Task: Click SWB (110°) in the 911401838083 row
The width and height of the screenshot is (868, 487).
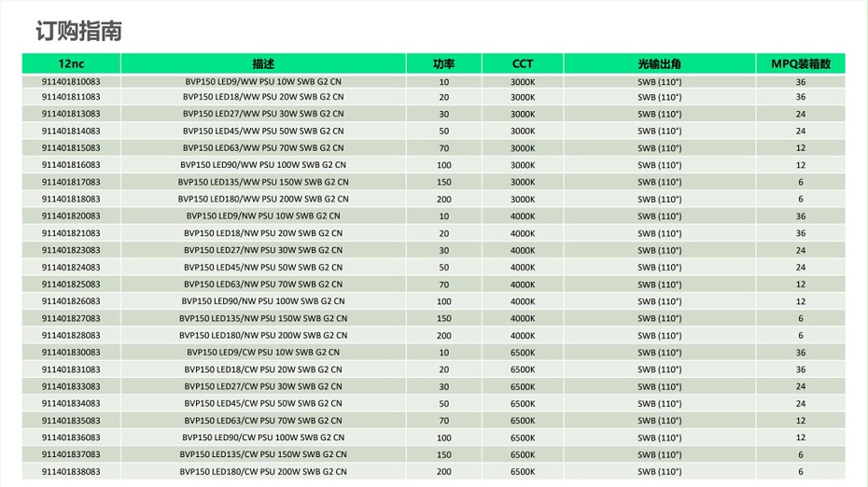Action: click(659, 472)
